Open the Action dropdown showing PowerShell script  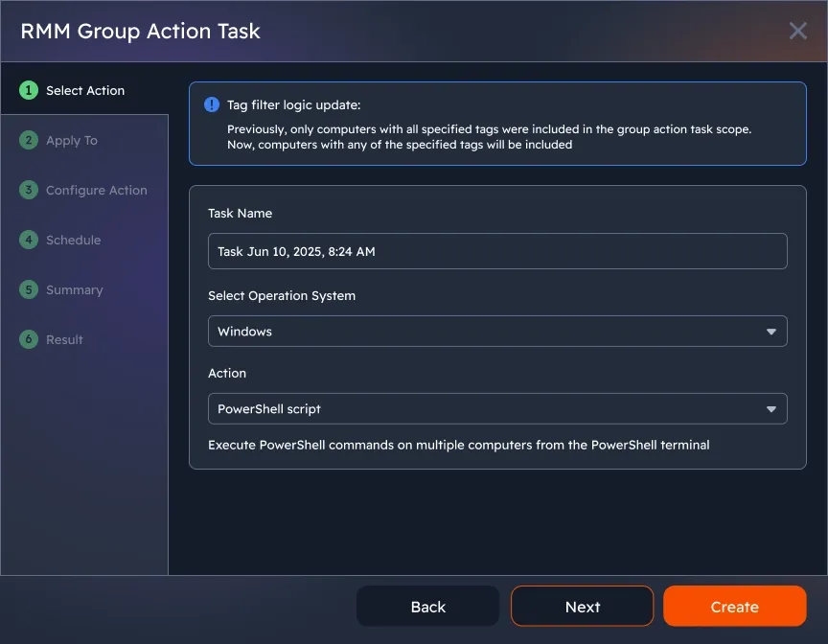tap(497, 408)
